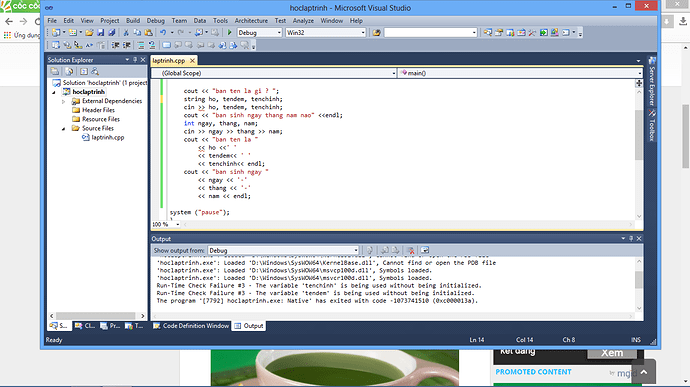Click the Output window vertical scrollbar
This screenshot has width=690, height=387.
click(639, 284)
